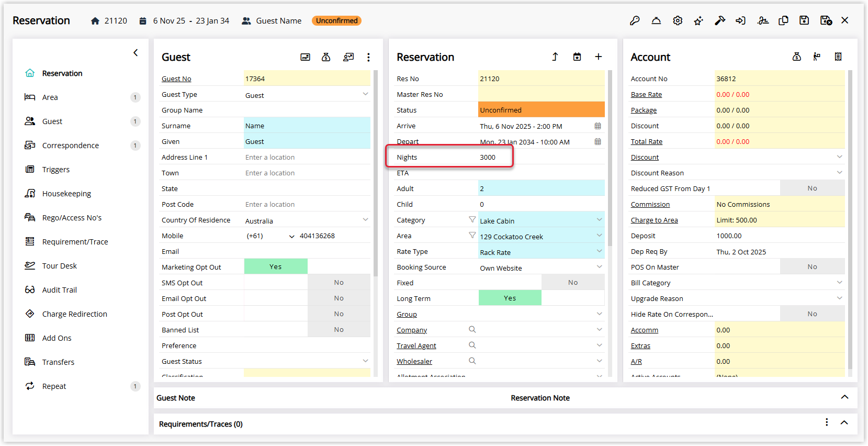Click filter icon beside Category
This screenshot has height=446, width=868.
click(x=472, y=219)
